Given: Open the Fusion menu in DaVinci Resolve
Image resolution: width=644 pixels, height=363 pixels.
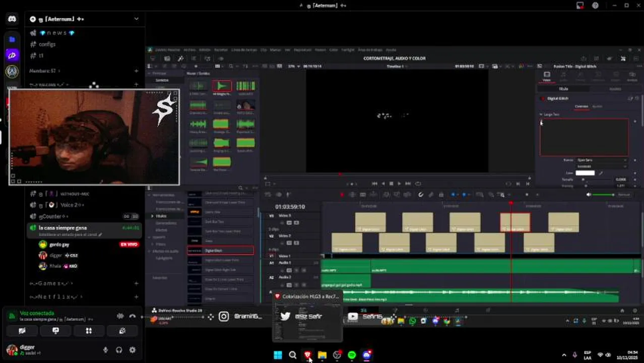Looking at the screenshot, I should (x=320, y=50).
